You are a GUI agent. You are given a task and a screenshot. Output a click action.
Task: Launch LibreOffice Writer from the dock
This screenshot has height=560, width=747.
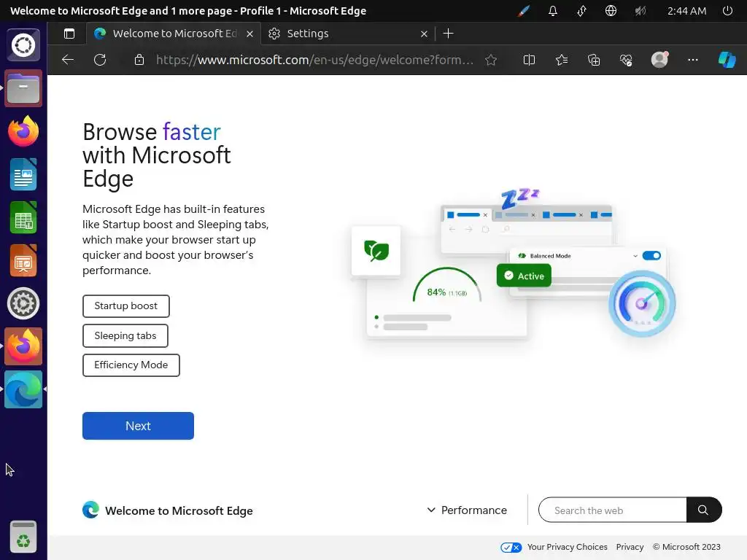tap(23, 175)
